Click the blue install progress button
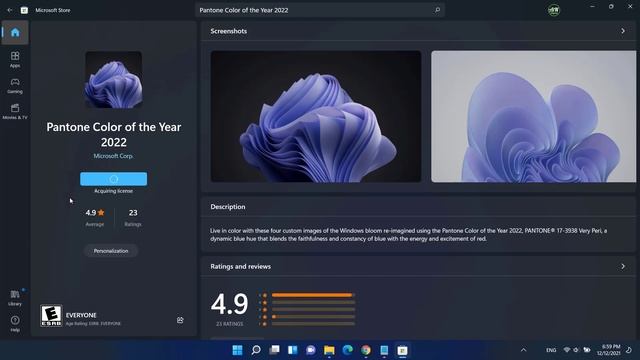 [x=113, y=179]
